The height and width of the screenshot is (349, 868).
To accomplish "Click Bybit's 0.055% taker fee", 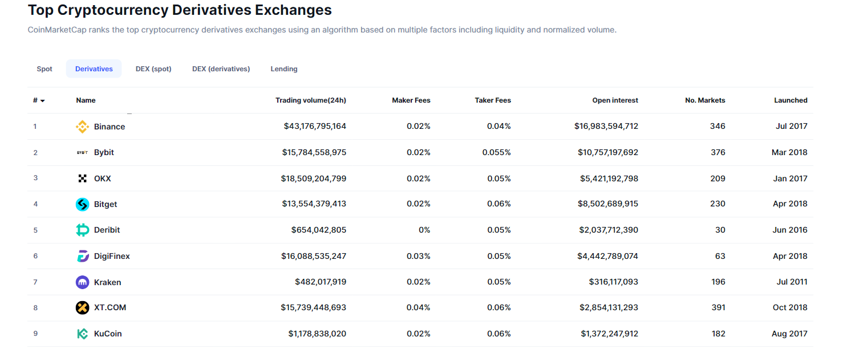I will [497, 152].
